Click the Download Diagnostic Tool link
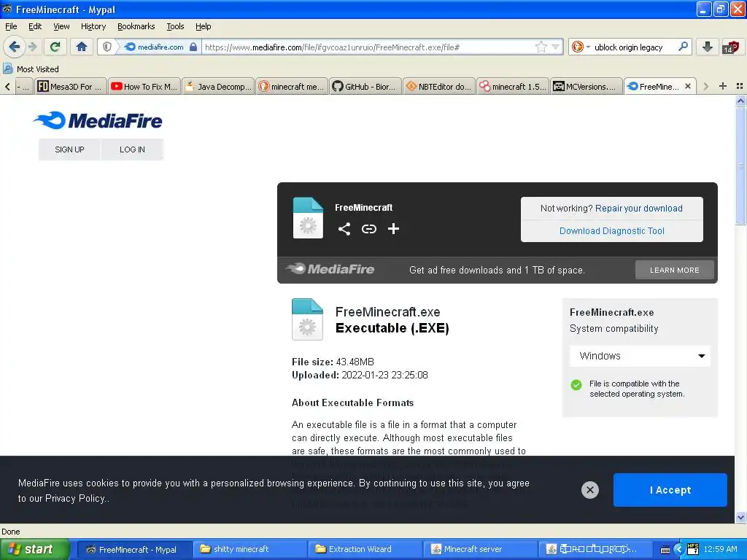Viewport: 747px width, 560px height. point(612,231)
